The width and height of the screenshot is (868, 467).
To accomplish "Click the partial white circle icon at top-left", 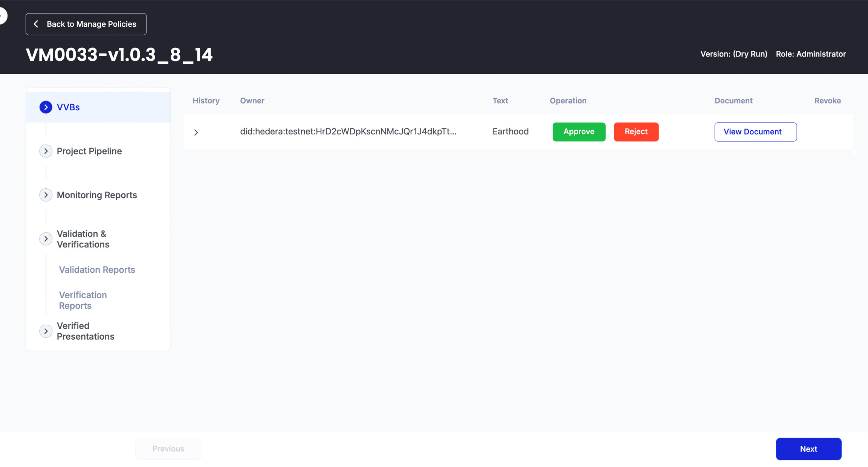I will pyautogui.click(x=3, y=16).
